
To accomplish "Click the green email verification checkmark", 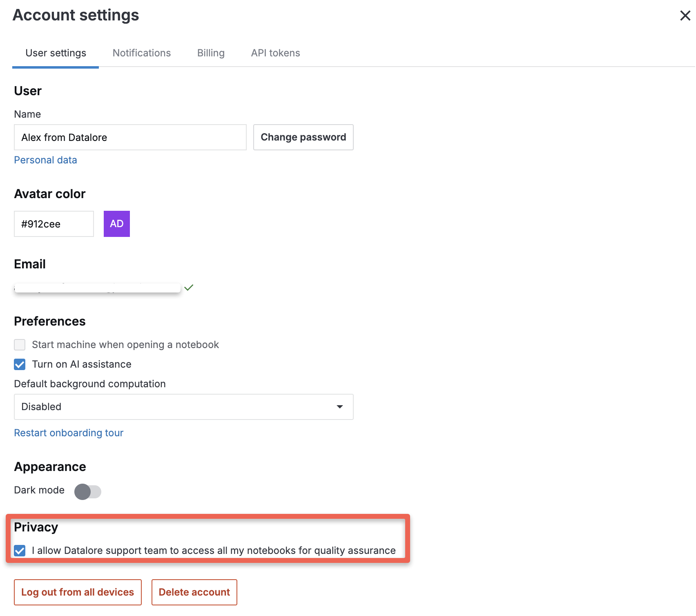I will tap(188, 288).
